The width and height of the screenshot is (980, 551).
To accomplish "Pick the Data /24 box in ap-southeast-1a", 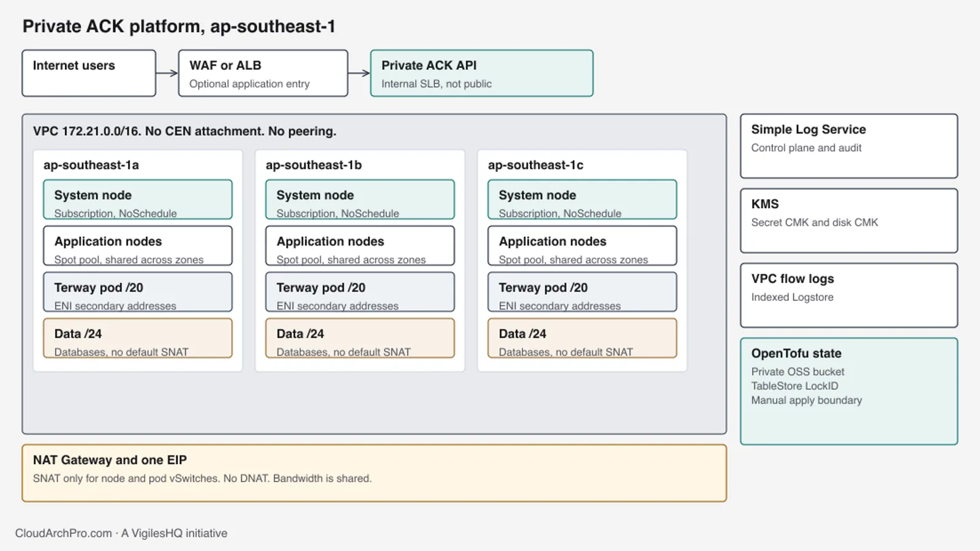I will 138,338.
